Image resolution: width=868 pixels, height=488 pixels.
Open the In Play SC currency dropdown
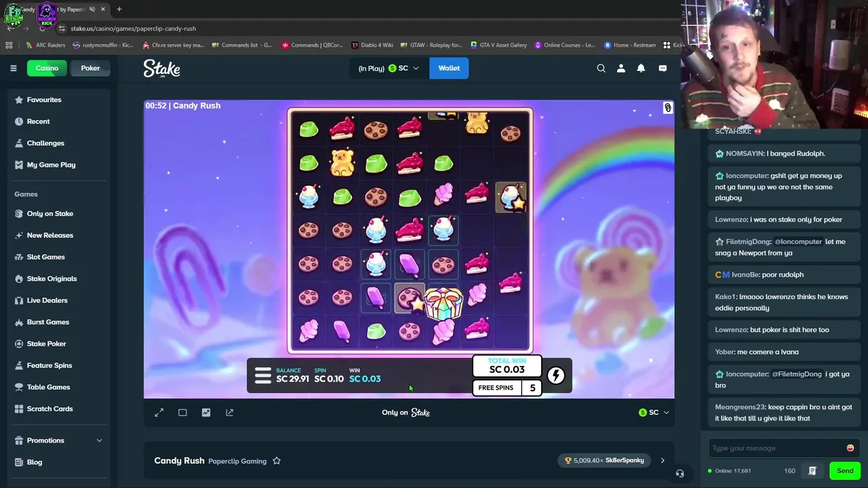coord(389,68)
